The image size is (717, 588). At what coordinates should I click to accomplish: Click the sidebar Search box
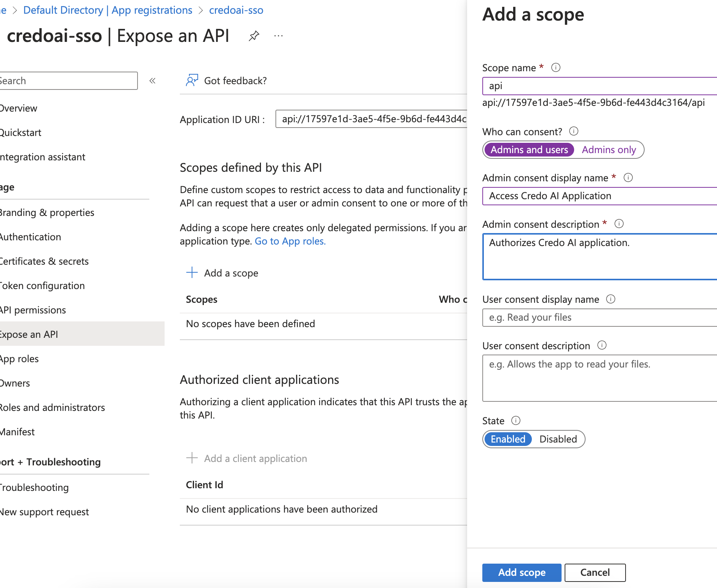click(69, 81)
